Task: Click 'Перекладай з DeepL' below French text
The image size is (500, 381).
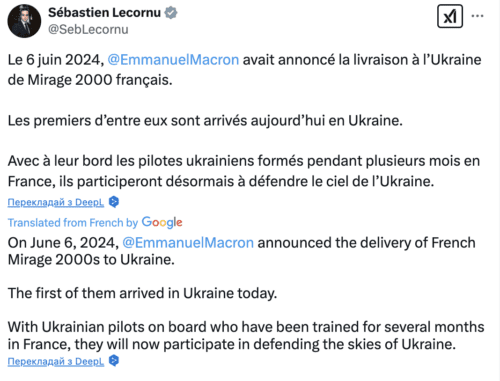Action: 56,202
